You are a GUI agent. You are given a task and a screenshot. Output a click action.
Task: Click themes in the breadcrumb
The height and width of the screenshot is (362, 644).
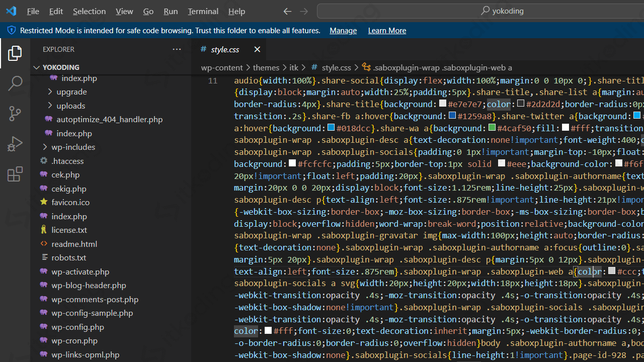coord(266,67)
